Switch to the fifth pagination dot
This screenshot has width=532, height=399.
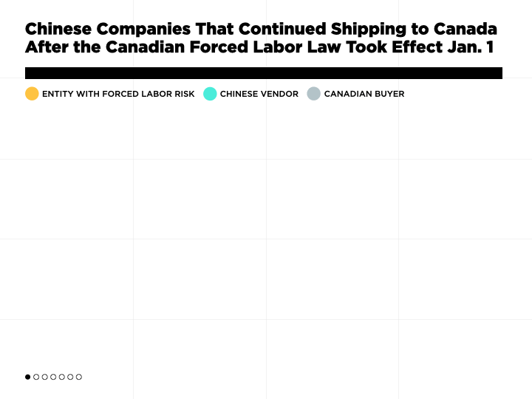point(62,377)
